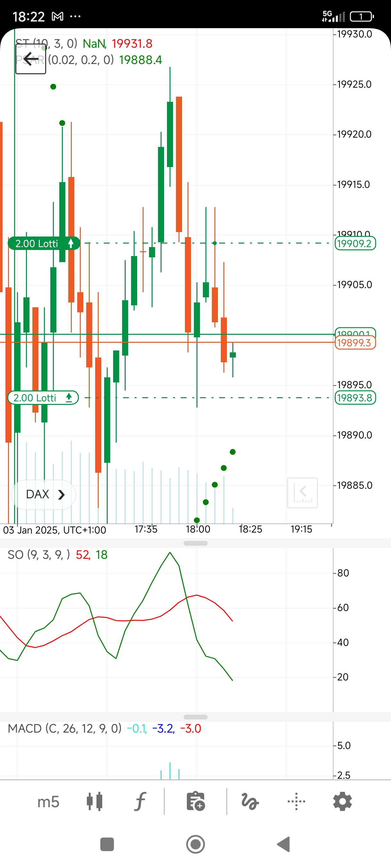Expand the DAX symbol selector
Viewport: 391px width, 868px height.
pyautogui.click(x=44, y=494)
